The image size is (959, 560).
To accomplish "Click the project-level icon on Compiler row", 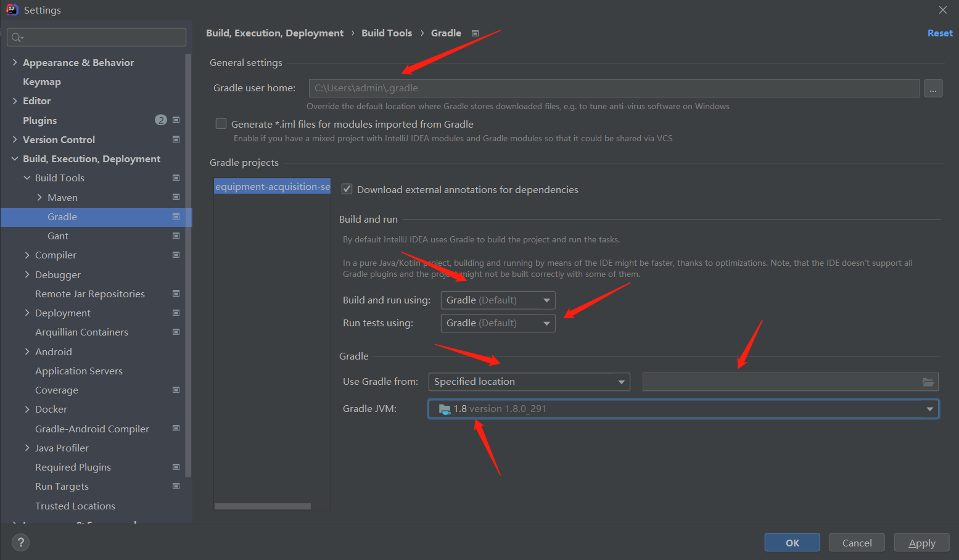I will [x=176, y=255].
